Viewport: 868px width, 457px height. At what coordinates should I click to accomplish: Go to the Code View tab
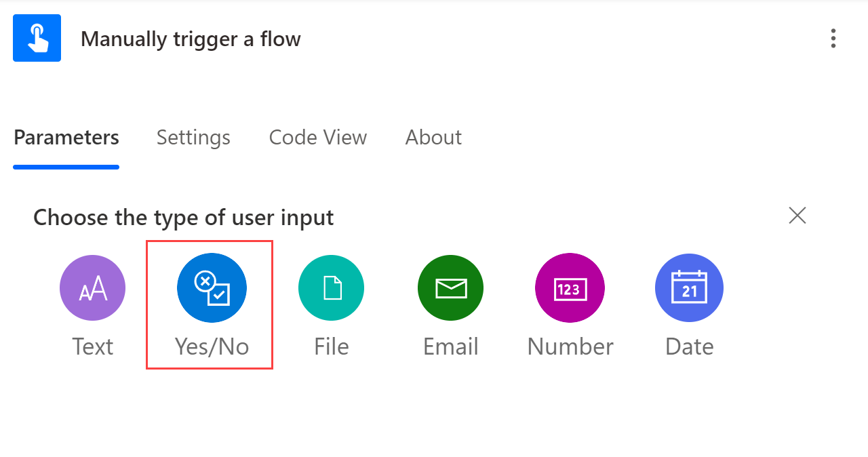318,138
